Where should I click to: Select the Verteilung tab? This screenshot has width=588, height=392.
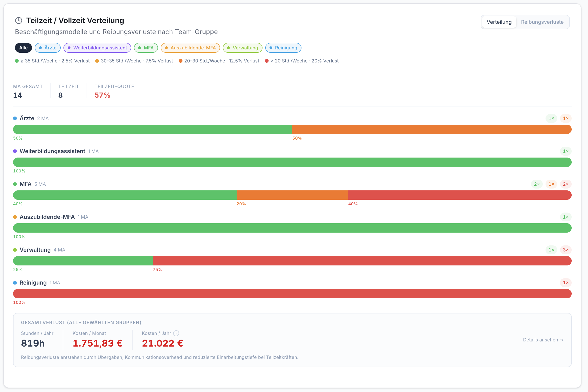coord(499,22)
